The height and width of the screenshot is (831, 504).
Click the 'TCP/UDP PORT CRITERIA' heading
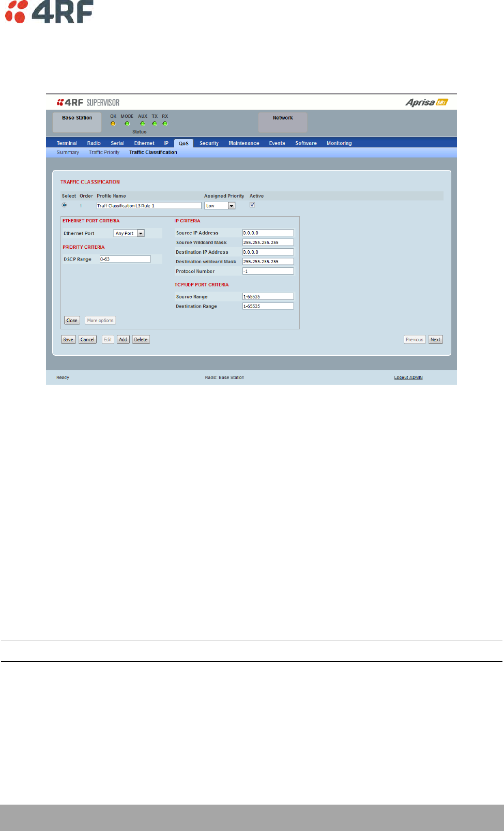tap(201, 284)
